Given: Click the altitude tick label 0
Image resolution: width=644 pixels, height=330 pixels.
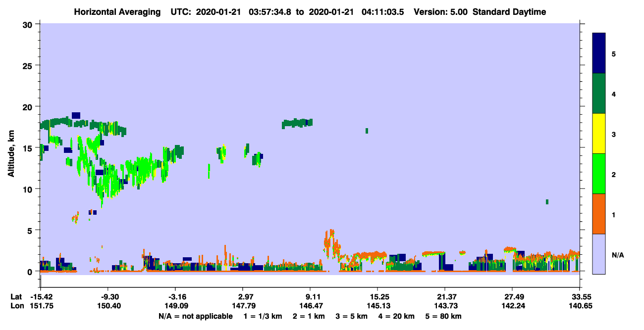Looking at the screenshot, I should (31, 272).
